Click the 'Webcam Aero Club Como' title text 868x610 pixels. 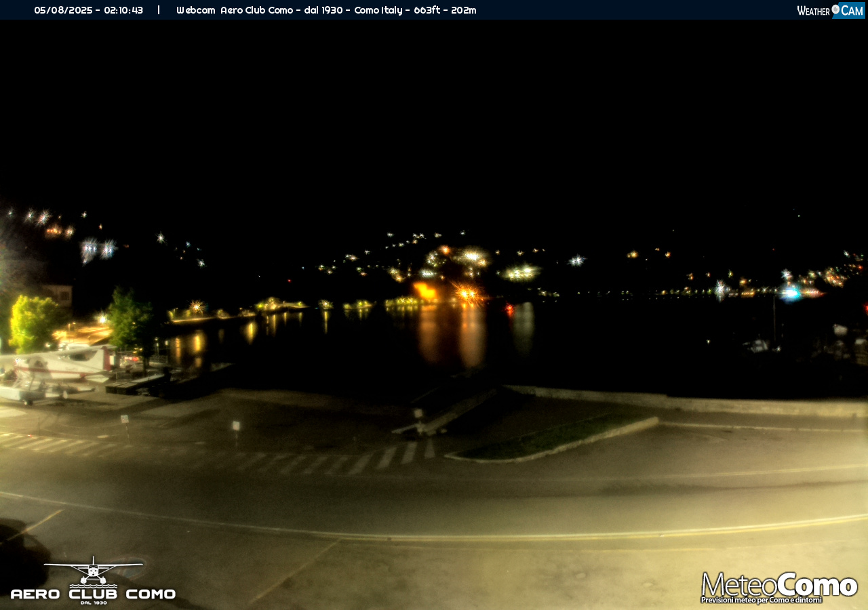point(235,10)
